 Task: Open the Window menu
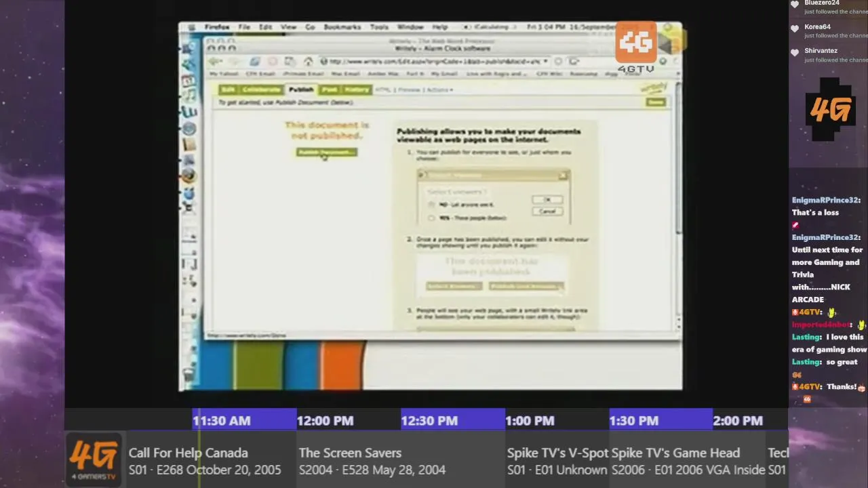click(410, 27)
